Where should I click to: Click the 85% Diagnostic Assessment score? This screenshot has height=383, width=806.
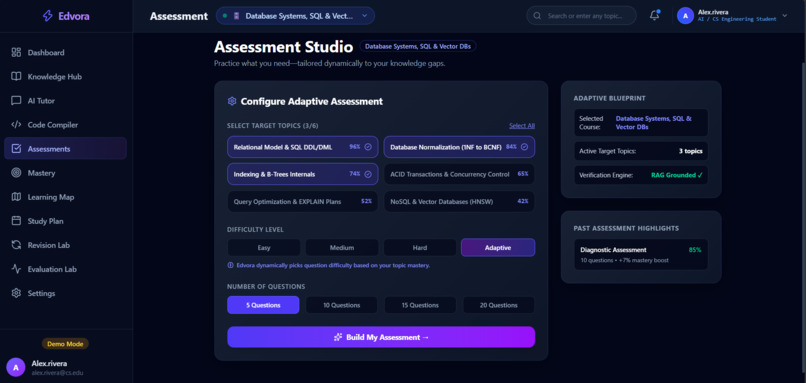click(695, 250)
